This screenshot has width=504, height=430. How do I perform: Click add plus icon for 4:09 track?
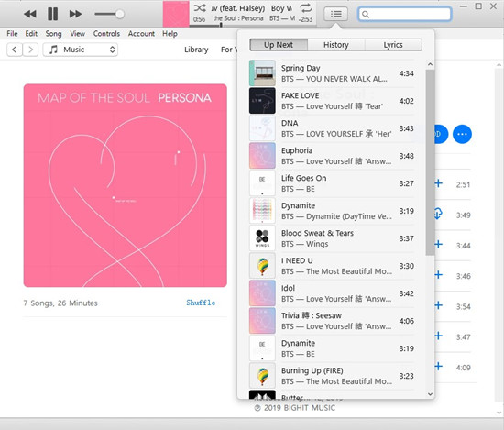[438, 367]
